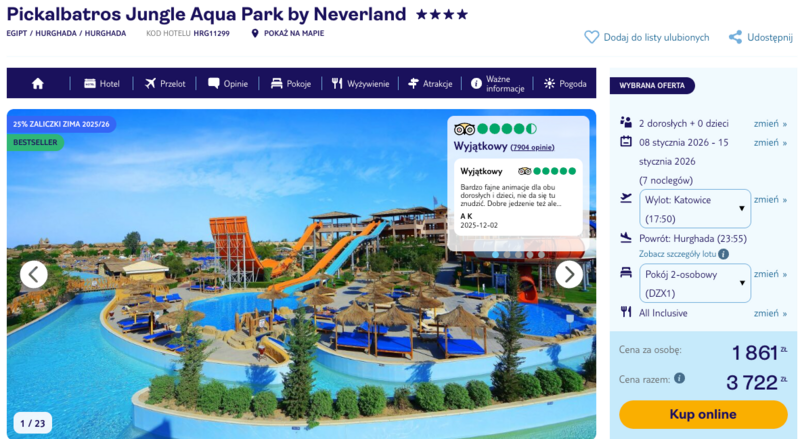Click the map pin icon Pokaż na mapie
Image resolution: width=800 pixels, height=439 pixels.
click(255, 34)
